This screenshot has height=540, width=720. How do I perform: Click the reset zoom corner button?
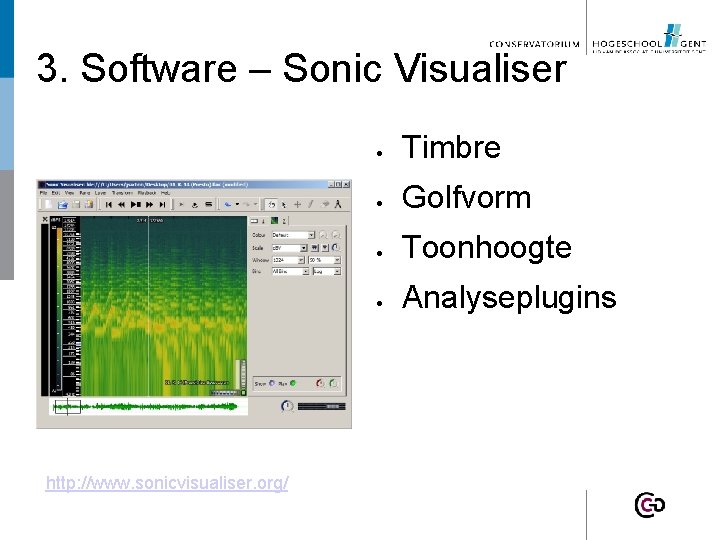(x=243, y=393)
